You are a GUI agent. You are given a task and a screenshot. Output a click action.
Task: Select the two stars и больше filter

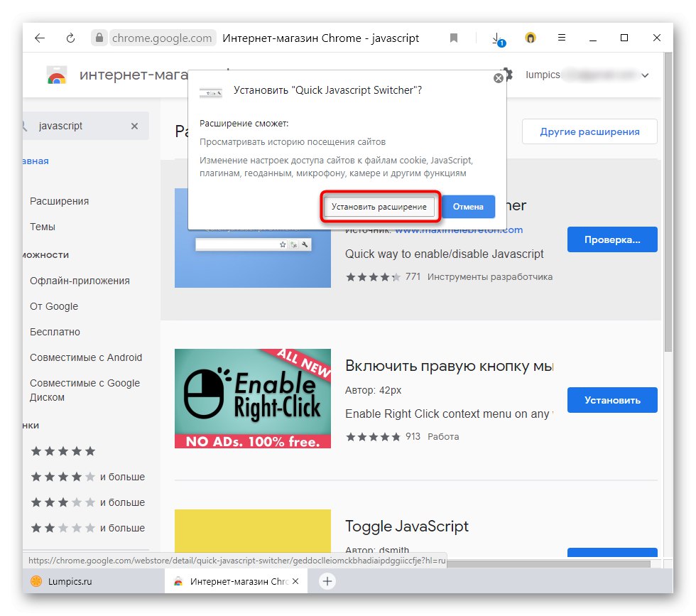(x=87, y=528)
